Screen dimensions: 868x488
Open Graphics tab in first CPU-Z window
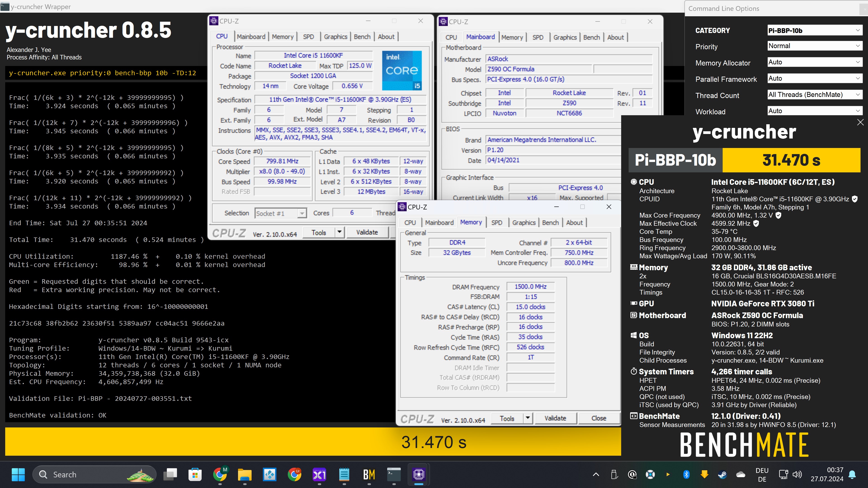point(335,37)
